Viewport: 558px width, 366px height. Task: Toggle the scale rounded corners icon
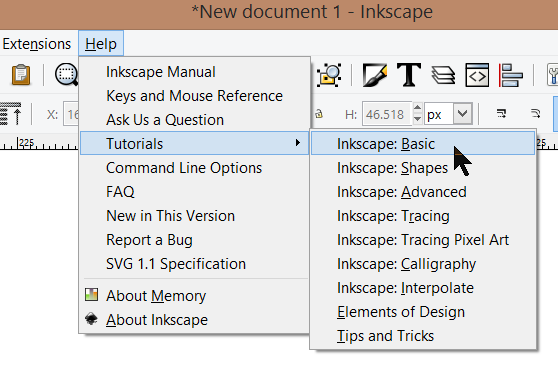coord(535,114)
